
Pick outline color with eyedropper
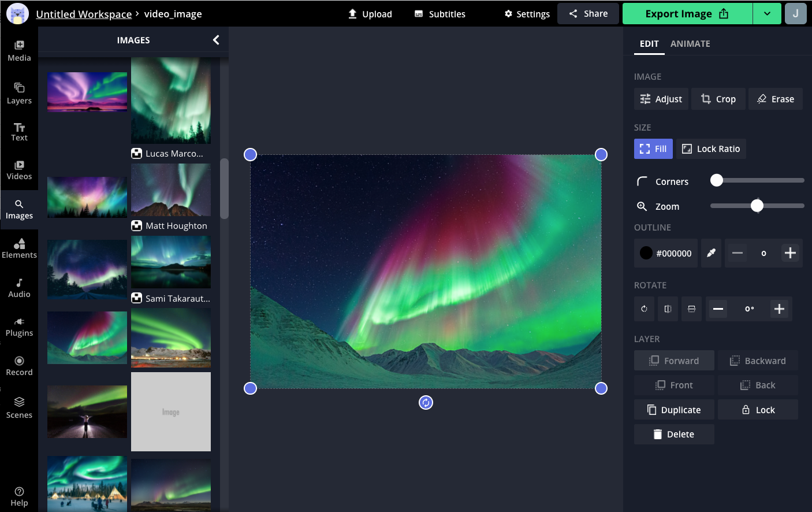(712, 253)
